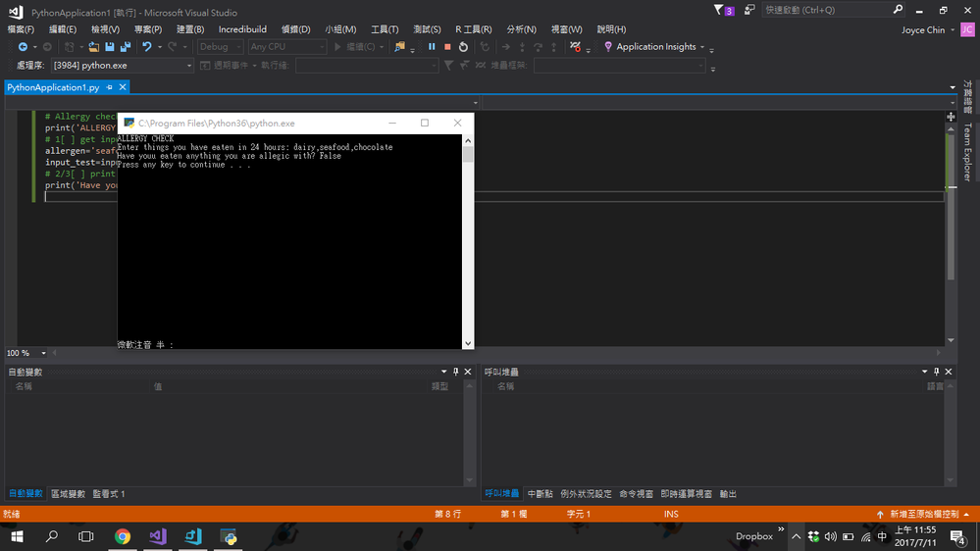Close the 呼叫堆疊 panel

point(949,372)
